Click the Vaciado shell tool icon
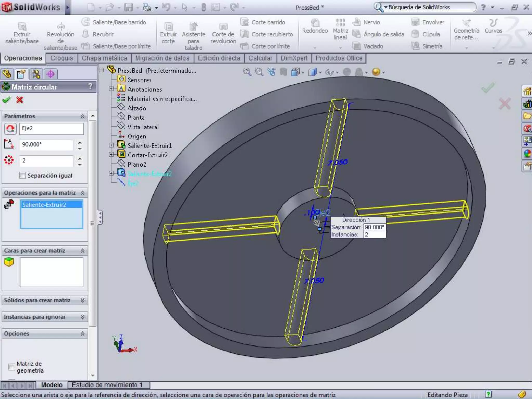This screenshot has width=532, height=399. click(x=357, y=46)
